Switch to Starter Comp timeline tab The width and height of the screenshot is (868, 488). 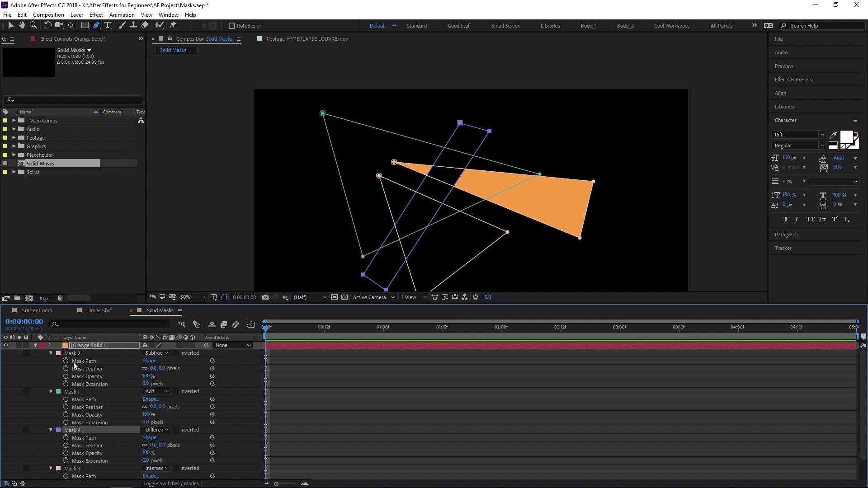coord(37,310)
